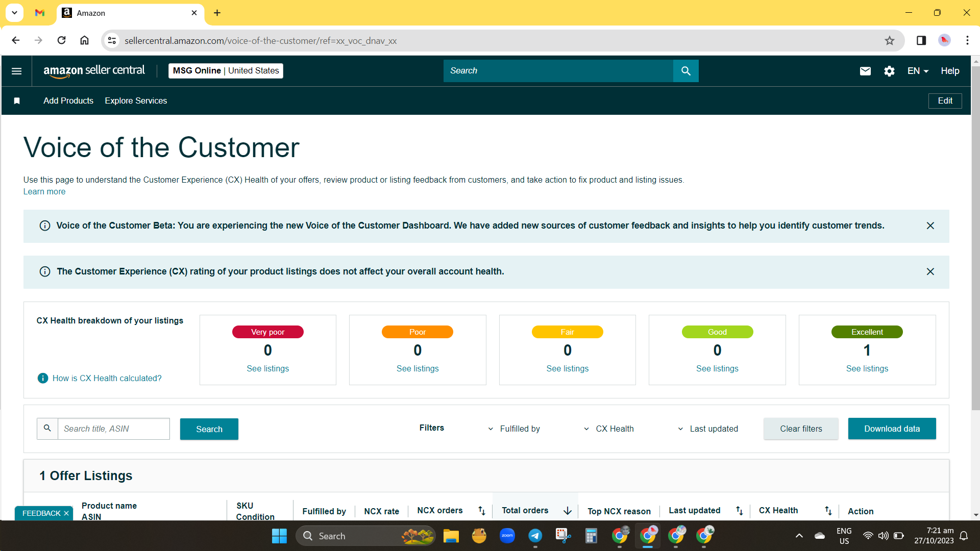Go back with browser back arrow

coord(16,40)
